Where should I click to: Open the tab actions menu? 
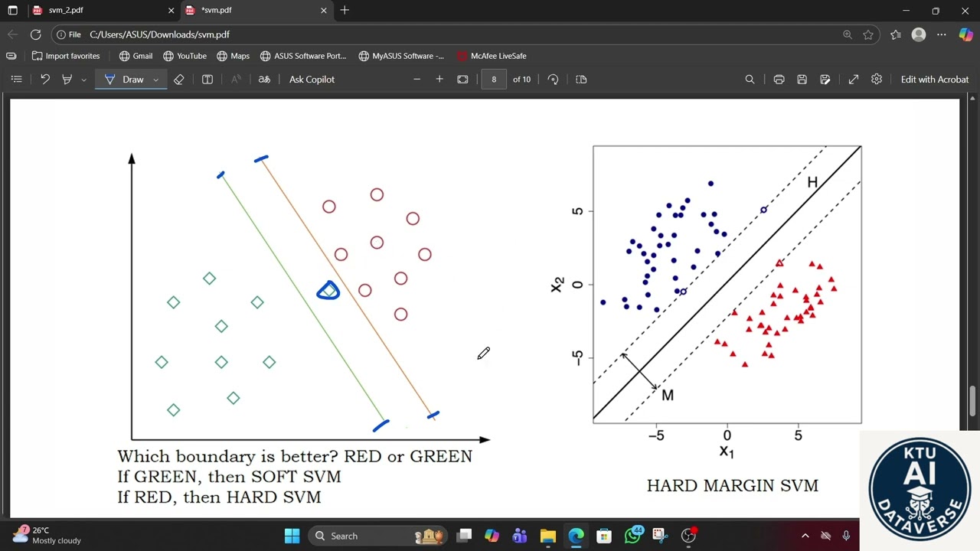coord(12,11)
